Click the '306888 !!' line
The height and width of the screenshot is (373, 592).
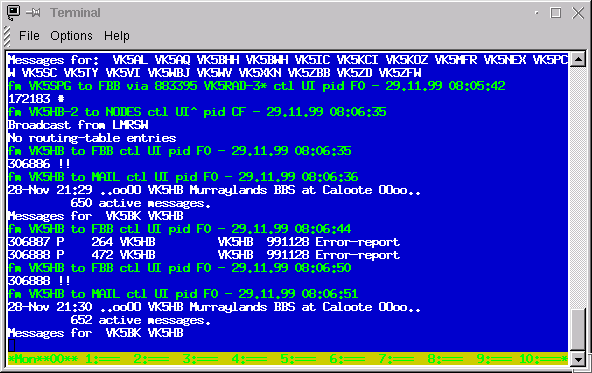(39, 281)
